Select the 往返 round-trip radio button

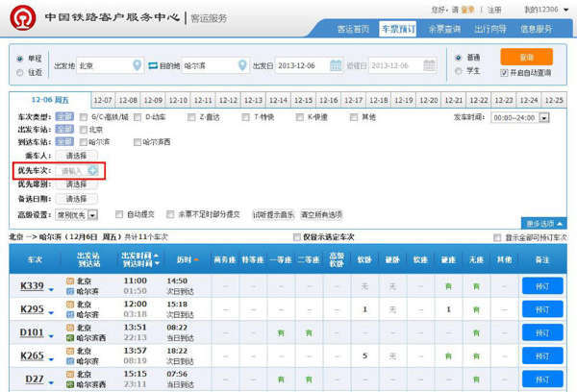(20, 72)
